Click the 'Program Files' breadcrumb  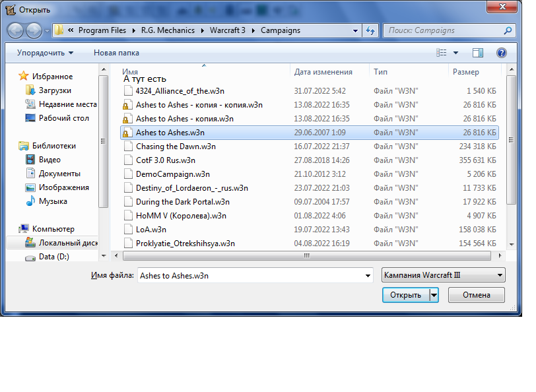[102, 30]
